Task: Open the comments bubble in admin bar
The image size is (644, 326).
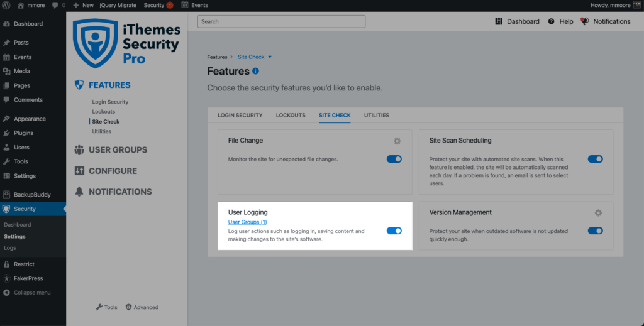Action: [x=55, y=5]
